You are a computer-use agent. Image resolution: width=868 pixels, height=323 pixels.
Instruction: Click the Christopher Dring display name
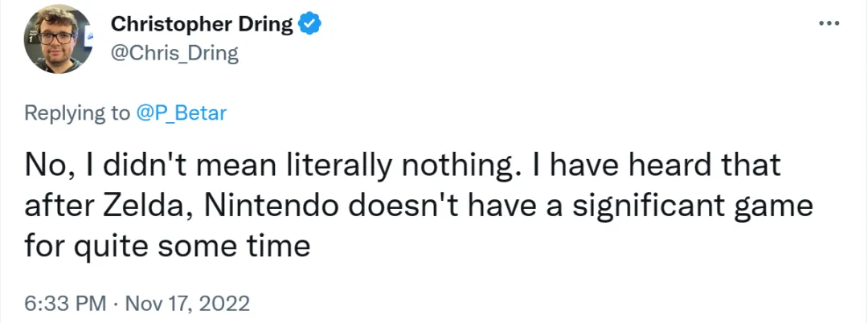(201, 24)
